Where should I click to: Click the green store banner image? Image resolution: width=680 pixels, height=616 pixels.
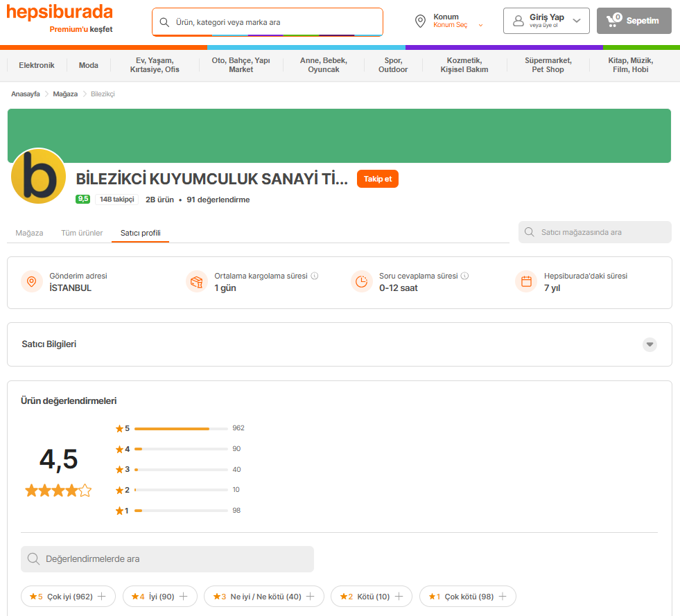click(x=339, y=136)
